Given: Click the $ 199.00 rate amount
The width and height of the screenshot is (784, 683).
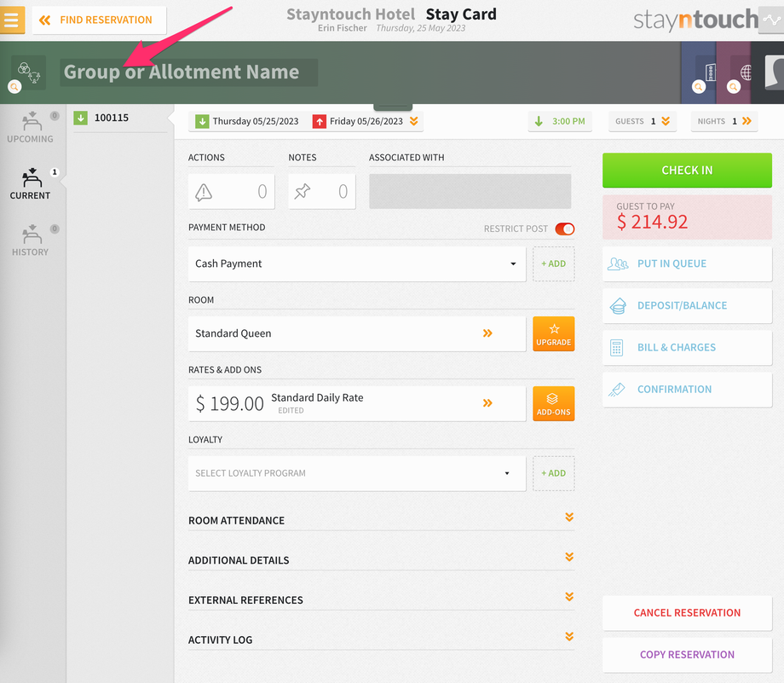Looking at the screenshot, I should coord(229,403).
